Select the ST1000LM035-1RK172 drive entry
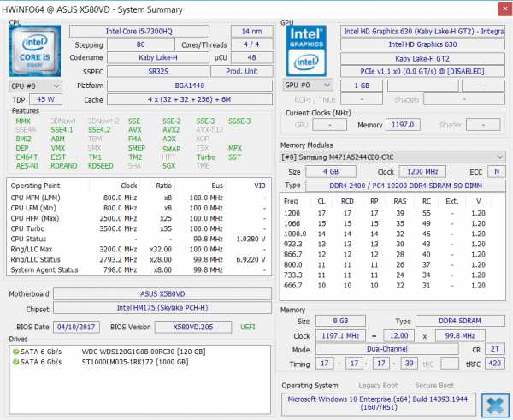 pyautogui.click(x=135, y=362)
